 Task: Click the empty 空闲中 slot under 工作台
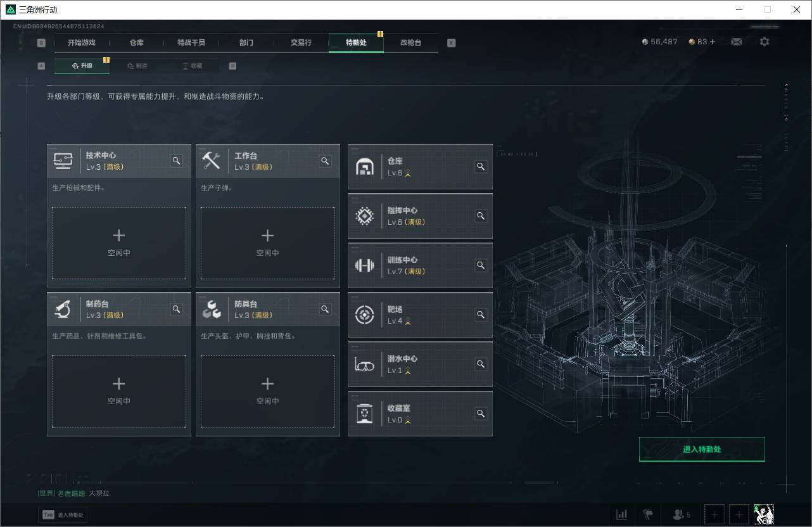267,243
